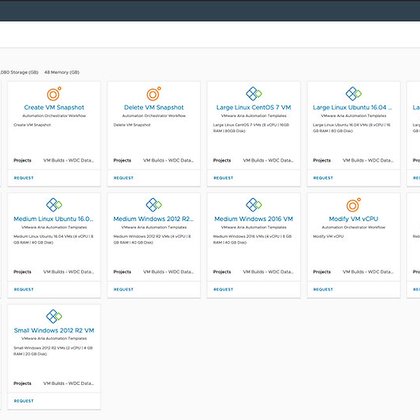Click project name on Medium Windows 2016 card
This screenshot has width=420, height=420.
(268, 272)
